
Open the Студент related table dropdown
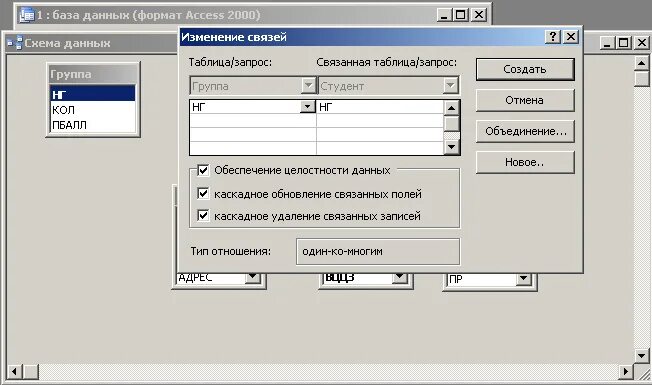(450, 86)
